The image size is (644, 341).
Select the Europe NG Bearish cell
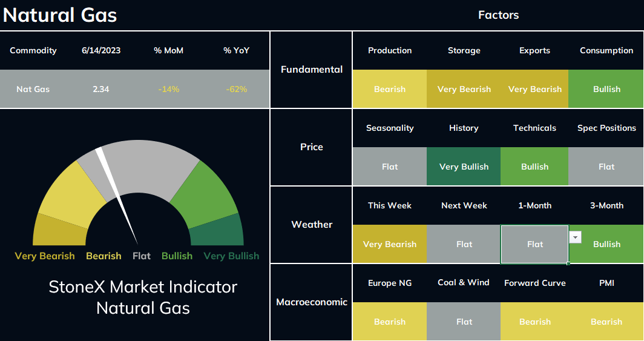(x=389, y=322)
